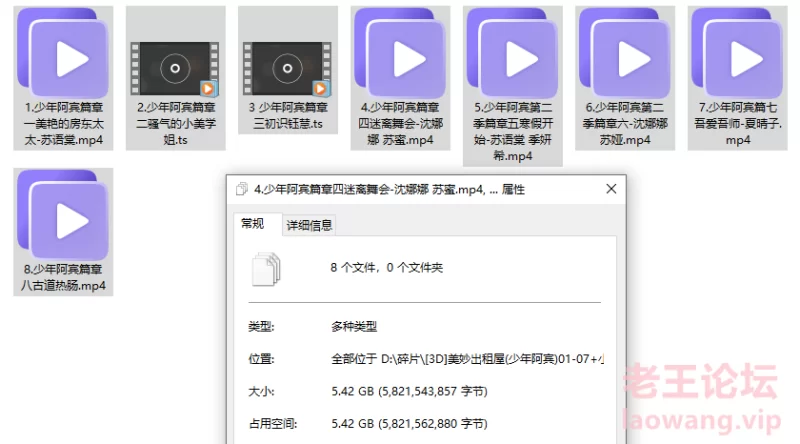Click the 占用空间: label
The height and width of the screenshot is (444, 800).
272,424
